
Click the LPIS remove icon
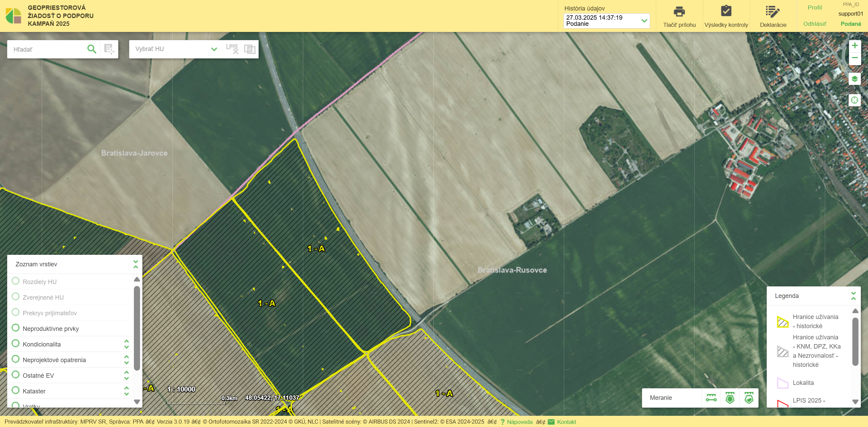[x=232, y=49]
